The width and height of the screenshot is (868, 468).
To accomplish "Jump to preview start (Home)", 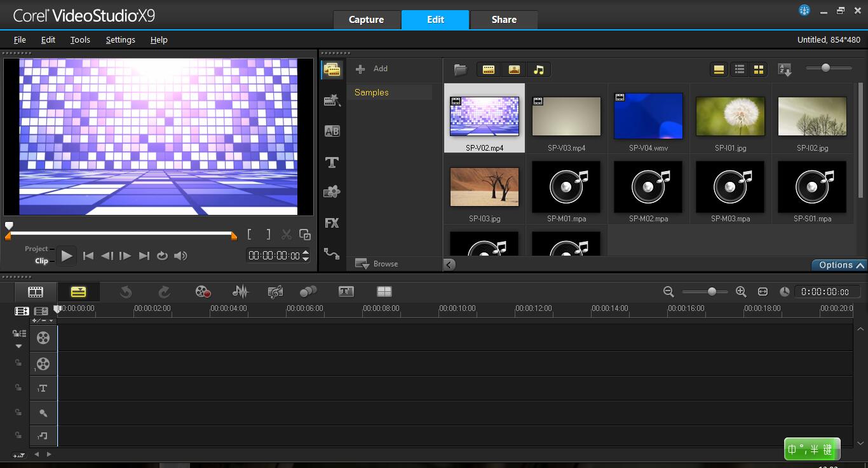I will click(x=88, y=256).
